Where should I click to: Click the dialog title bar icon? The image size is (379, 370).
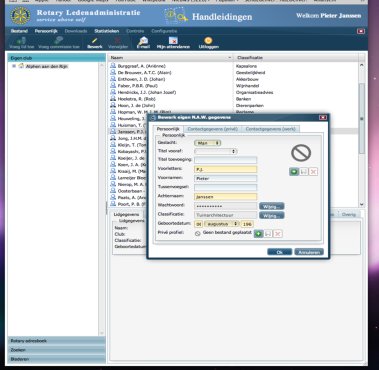pyautogui.click(x=153, y=118)
